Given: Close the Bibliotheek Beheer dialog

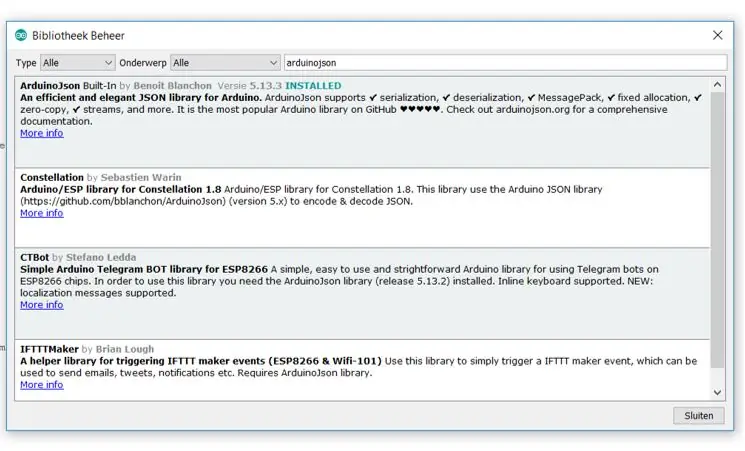Looking at the screenshot, I should [x=717, y=35].
